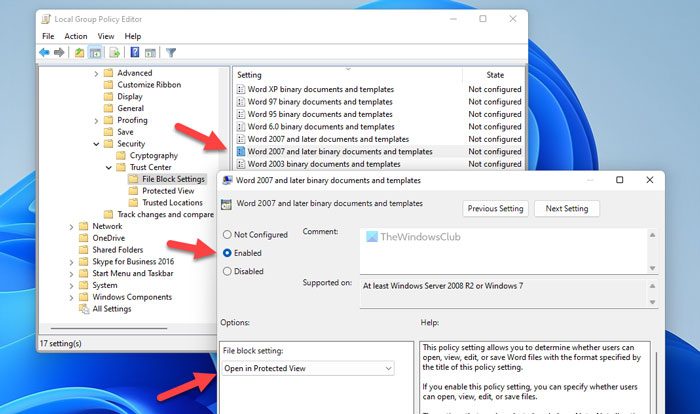Select File Block Settings in the tree
The height and width of the screenshot is (414, 700).
pos(173,179)
